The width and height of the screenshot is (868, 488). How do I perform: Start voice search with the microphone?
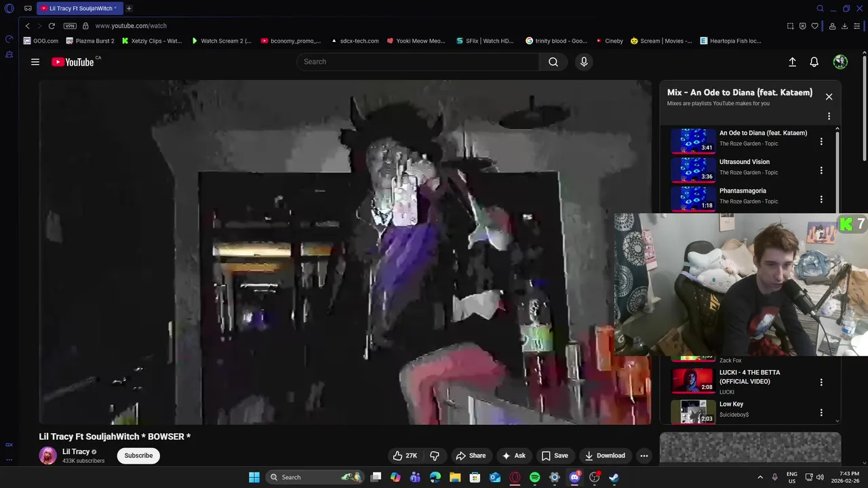584,62
